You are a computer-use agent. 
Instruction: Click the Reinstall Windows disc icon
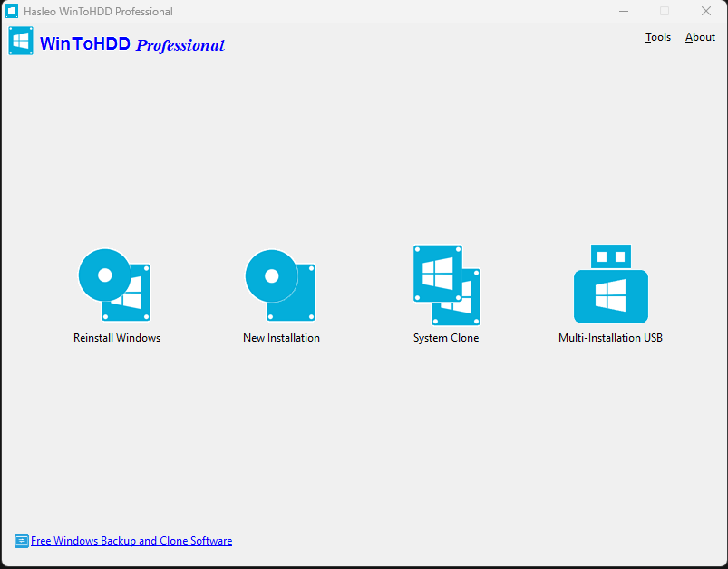(114, 285)
